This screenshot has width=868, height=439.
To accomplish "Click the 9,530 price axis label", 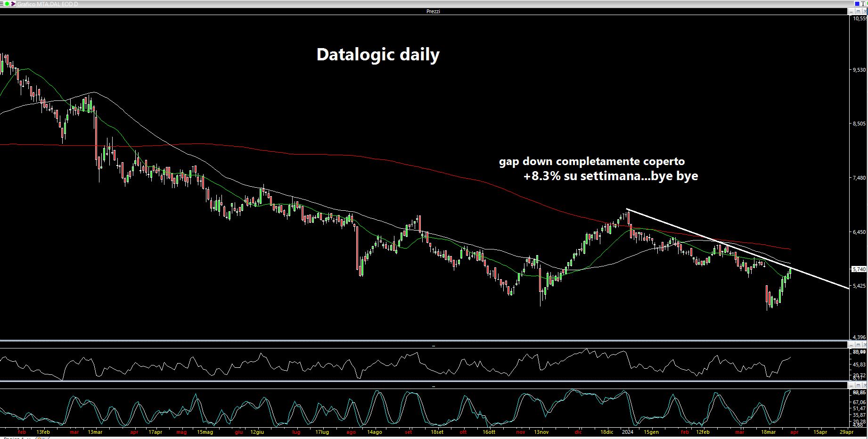I will click(859, 70).
